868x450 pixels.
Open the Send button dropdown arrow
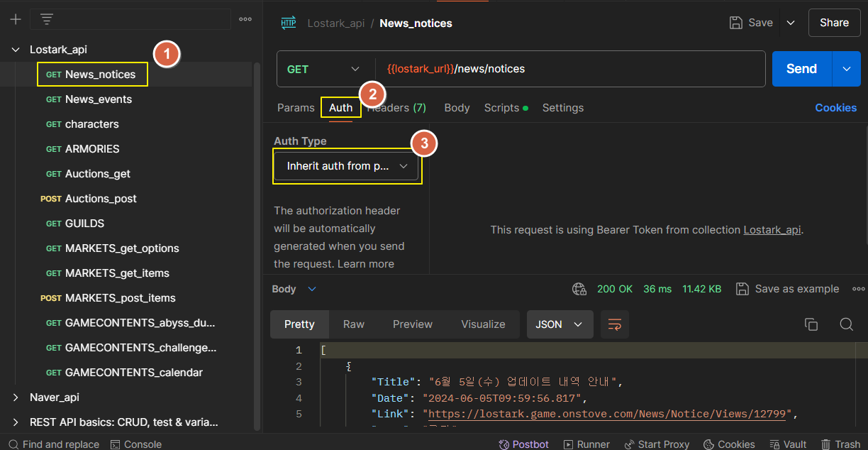click(x=846, y=69)
